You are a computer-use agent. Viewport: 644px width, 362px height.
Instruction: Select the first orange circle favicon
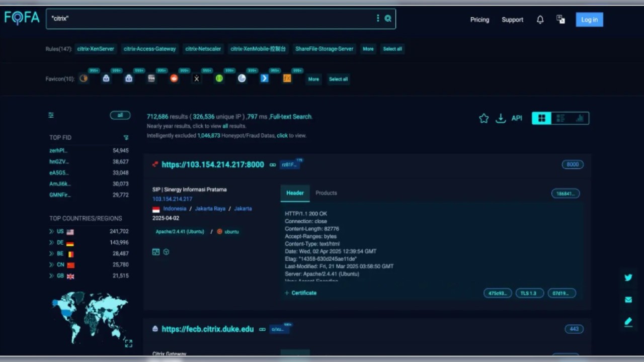pos(84,78)
